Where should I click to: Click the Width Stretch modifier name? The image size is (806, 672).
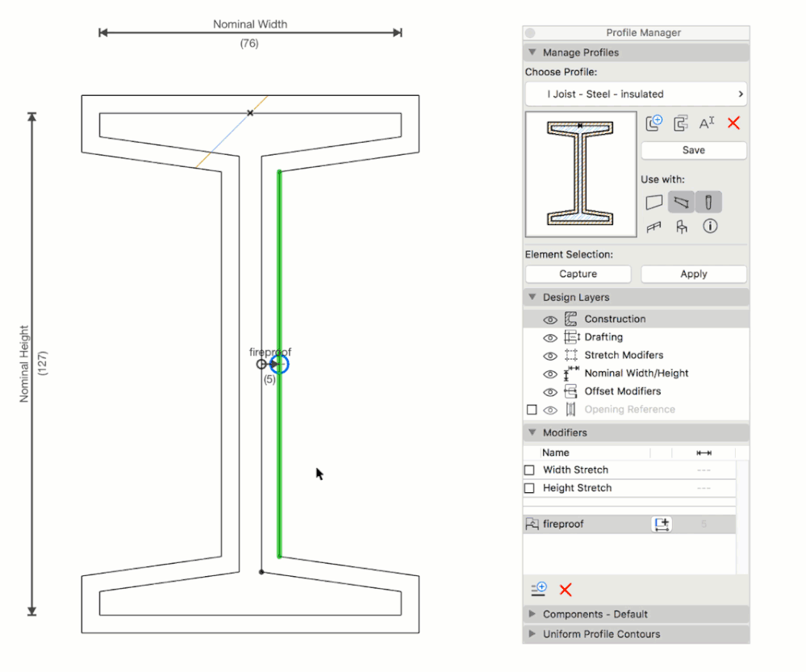pyautogui.click(x=576, y=470)
